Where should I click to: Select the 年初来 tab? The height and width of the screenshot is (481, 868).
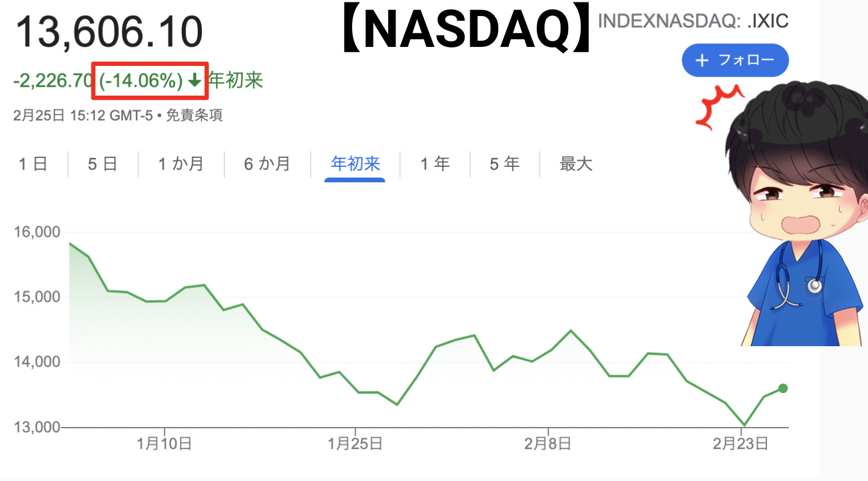pyautogui.click(x=355, y=164)
